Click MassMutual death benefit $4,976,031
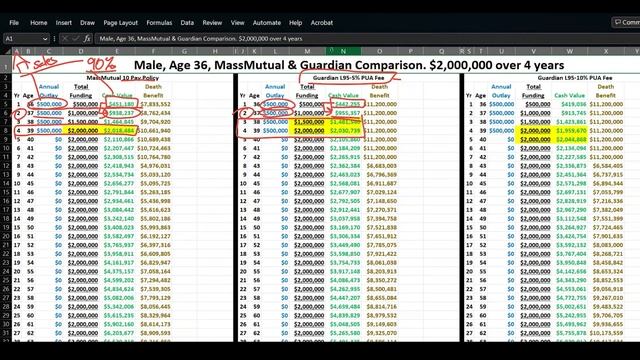 pyautogui.click(x=155, y=166)
